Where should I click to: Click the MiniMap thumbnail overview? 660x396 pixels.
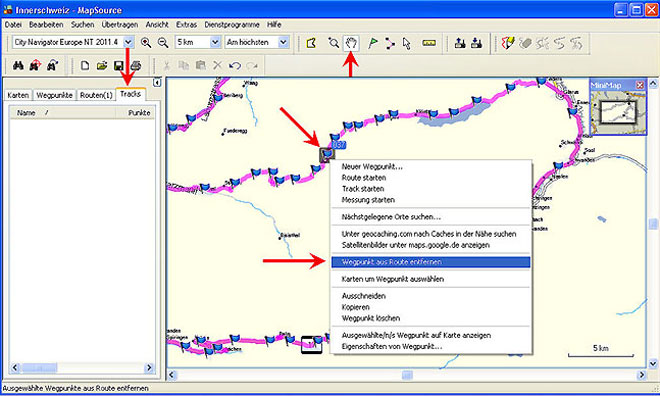tap(617, 112)
